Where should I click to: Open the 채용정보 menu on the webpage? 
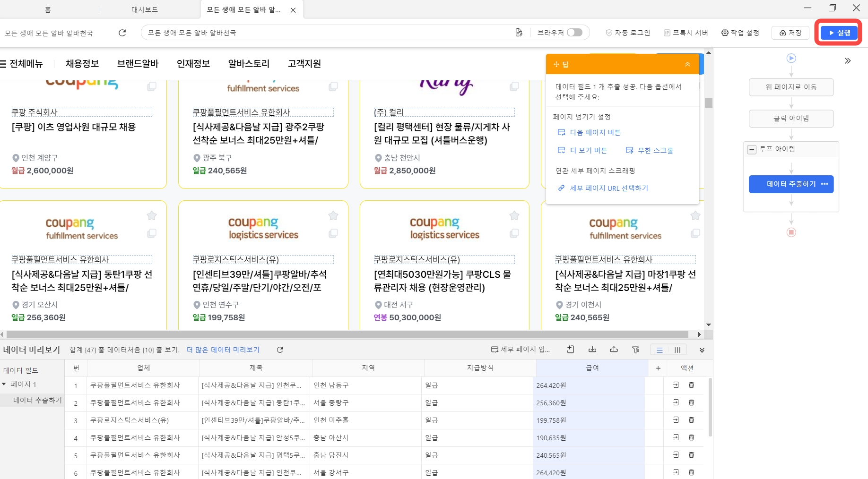click(x=82, y=64)
